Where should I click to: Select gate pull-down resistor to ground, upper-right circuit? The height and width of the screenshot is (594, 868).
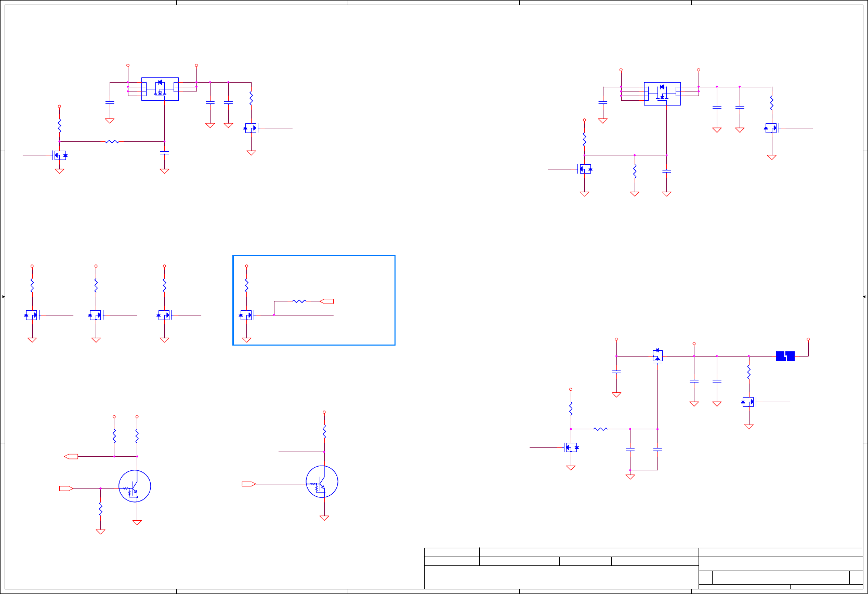(635, 171)
